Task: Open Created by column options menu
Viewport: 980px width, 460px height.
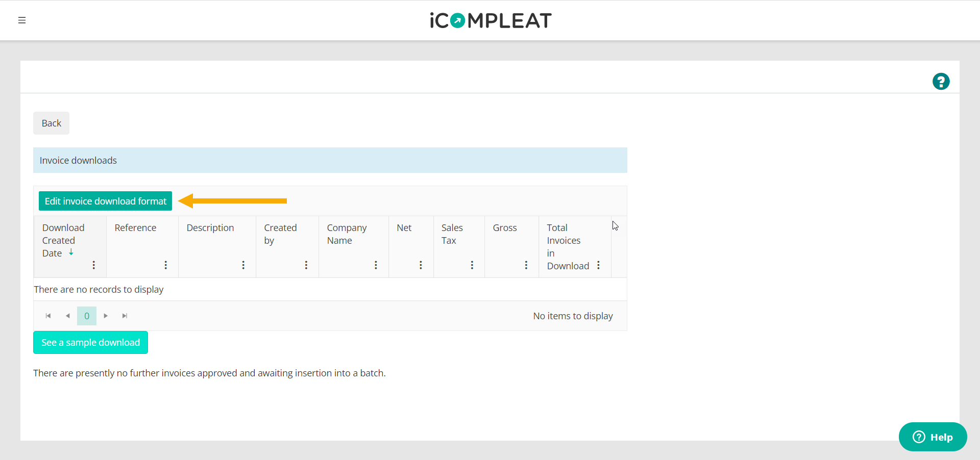Action: pos(306,265)
